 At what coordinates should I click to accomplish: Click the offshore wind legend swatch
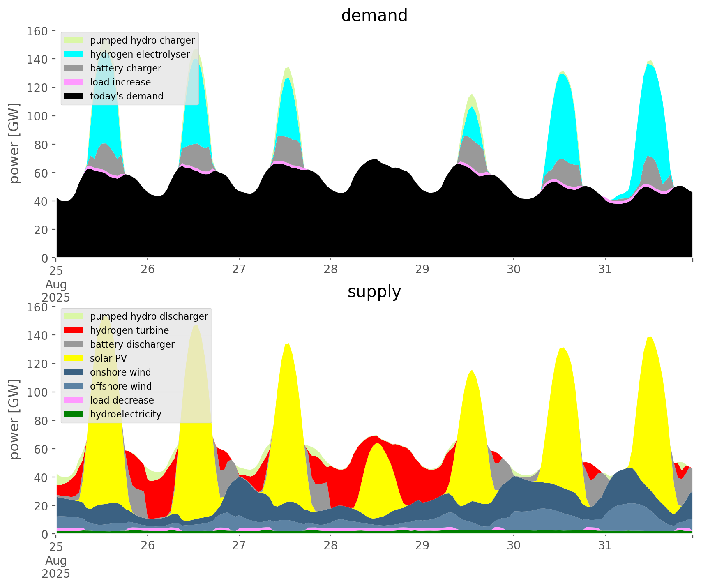point(74,386)
